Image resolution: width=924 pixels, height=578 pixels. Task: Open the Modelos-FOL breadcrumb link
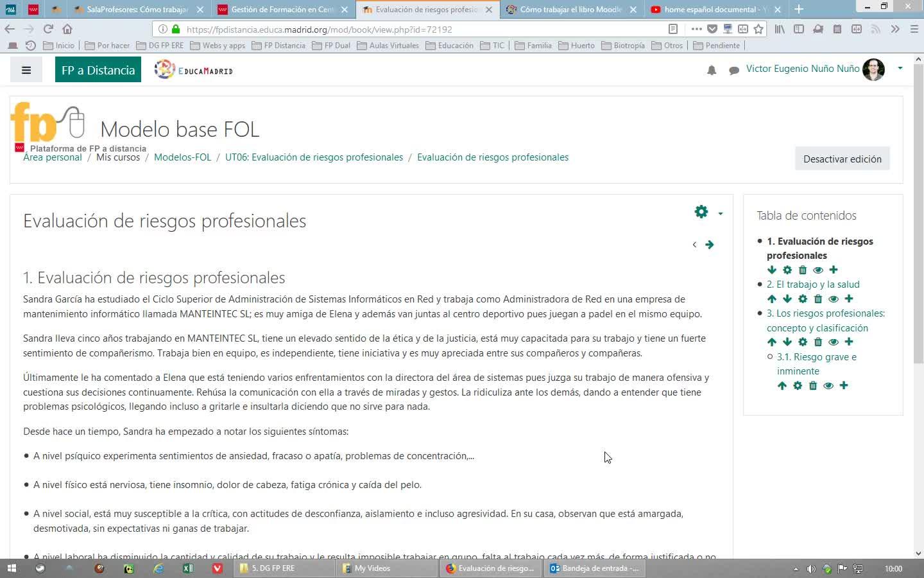(182, 157)
